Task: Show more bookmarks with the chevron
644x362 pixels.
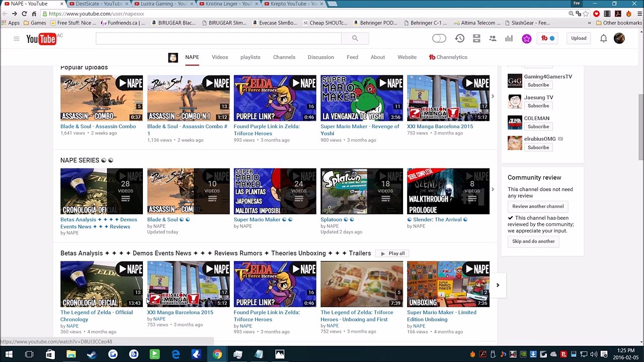Action: (x=589, y=23)
